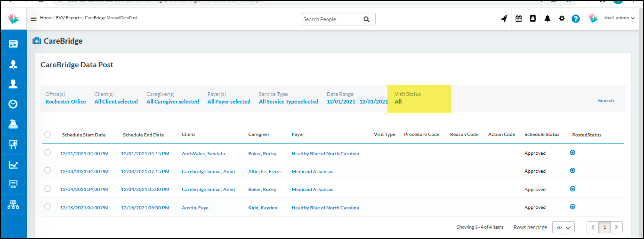Toggle the hamburger menu icon
This screenshot has width=644, height=239.
point(33,19)
